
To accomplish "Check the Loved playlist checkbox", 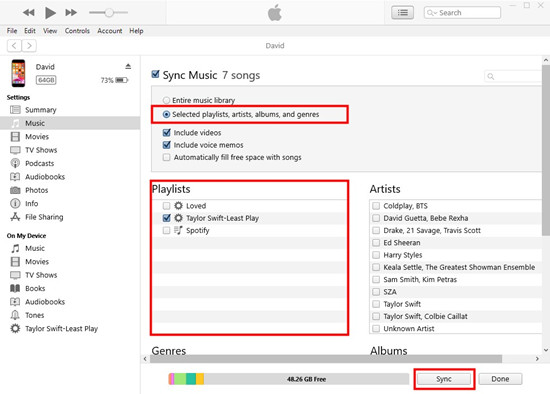I will coord(167,206).
